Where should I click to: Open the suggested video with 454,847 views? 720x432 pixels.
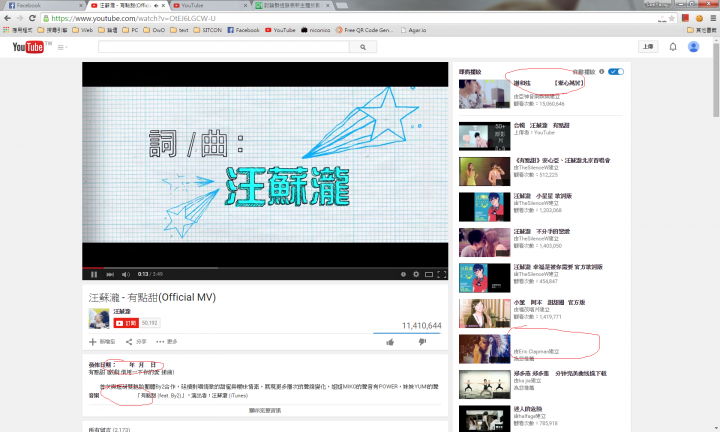484,278
